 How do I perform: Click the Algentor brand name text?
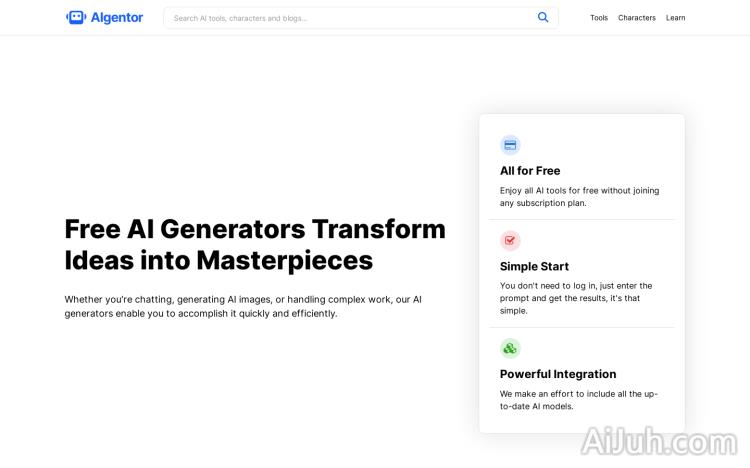click(117, 17)
